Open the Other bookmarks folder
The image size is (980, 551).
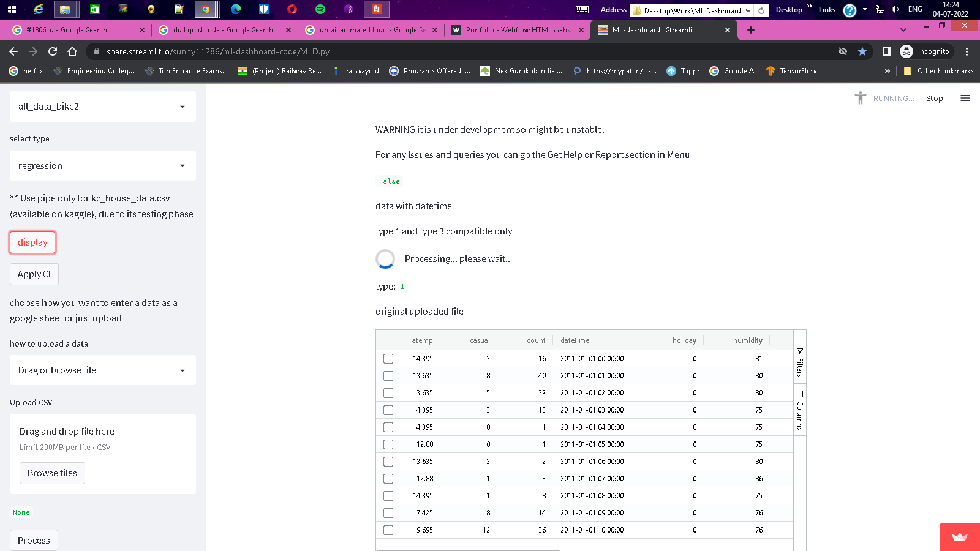click(938, 71)
